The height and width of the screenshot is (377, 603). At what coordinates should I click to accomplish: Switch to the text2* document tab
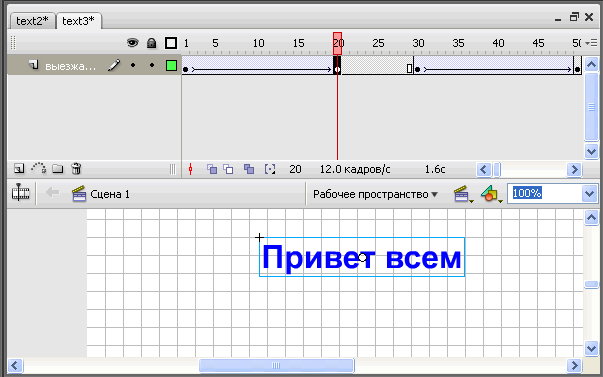click(x=32, y=21)
